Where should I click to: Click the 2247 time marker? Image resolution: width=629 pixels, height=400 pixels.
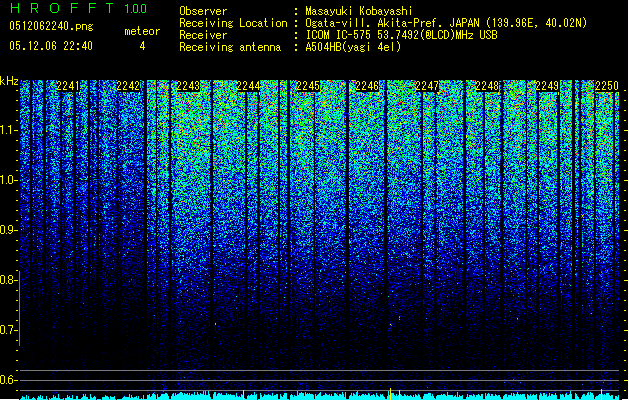click(x=427, y=86)
